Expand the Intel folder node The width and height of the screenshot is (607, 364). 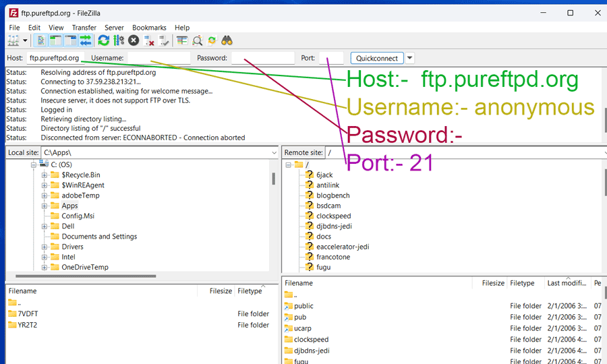pos(45,257)
